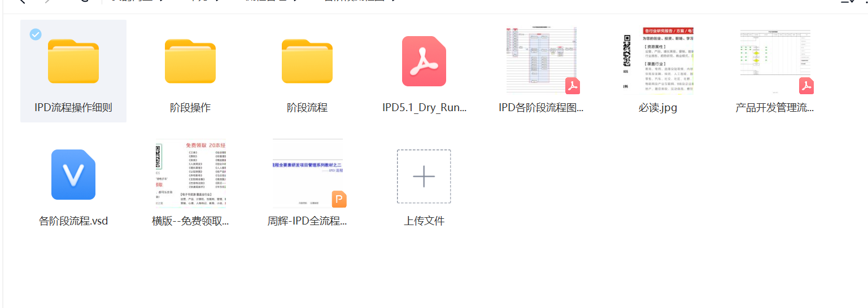Open the 横版--免费领取 image thumbnail
Viewport: 868px width, 308px height.
[x=190, y=174]
